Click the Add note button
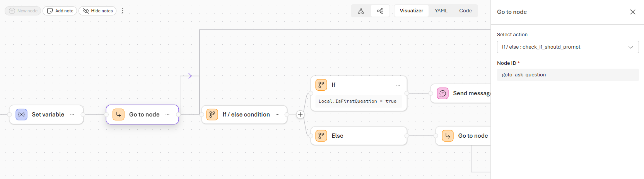Image resolution: width=644 pixels, height=179 pixels. pos(60,11)
